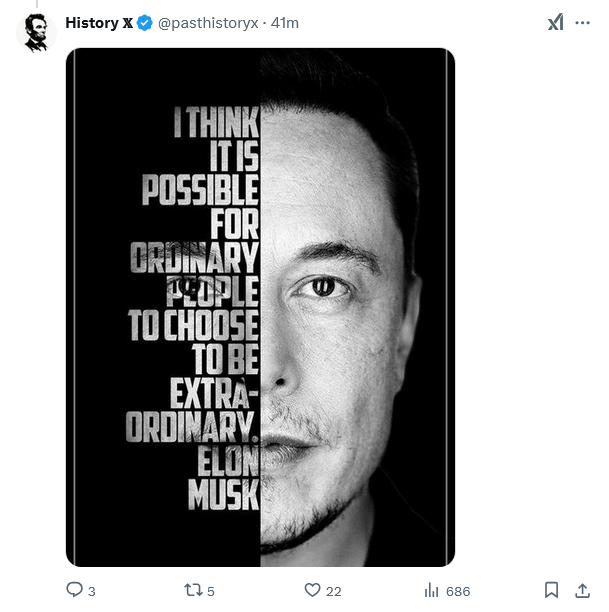Click the reply count of 3
This screenshot has height=612, width=609.
(92, 591)
